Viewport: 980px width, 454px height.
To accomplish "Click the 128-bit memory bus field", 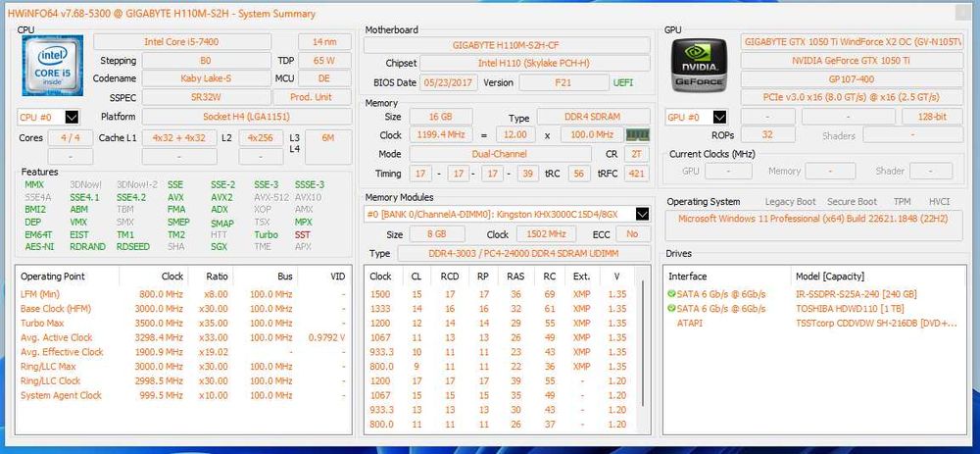I will (x=932, y=117).
